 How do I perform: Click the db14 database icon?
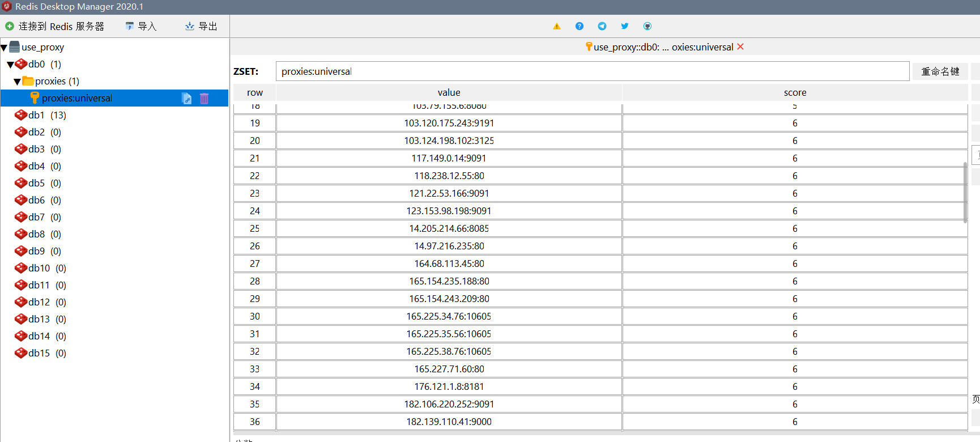(21, 336)
